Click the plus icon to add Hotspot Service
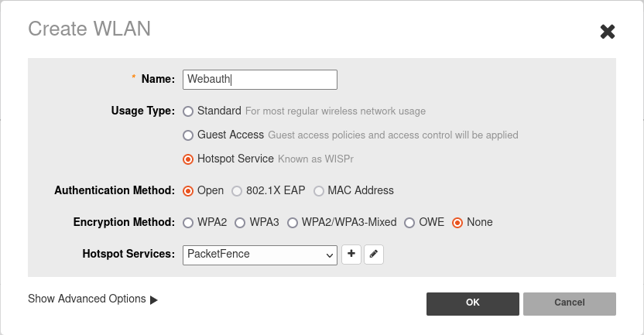The height and width of the screenshot is (335, 644). (x=351, y=255)
